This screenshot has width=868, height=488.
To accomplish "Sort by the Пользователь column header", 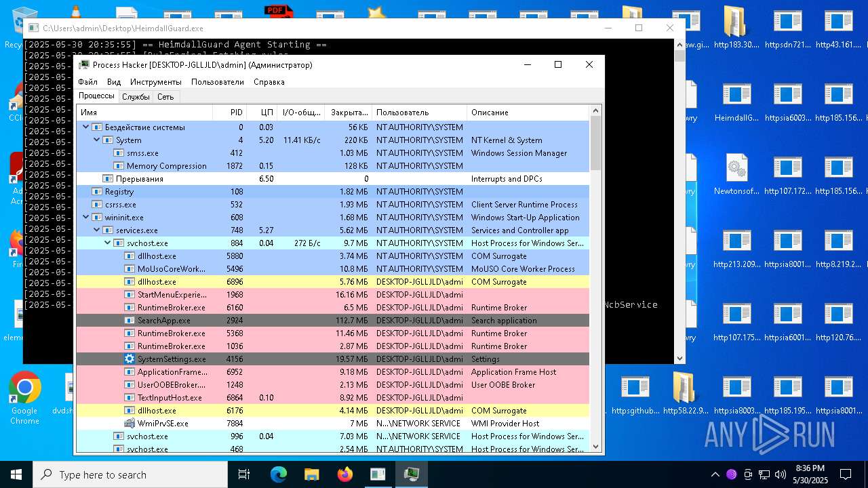I will [x=419, y=113].
